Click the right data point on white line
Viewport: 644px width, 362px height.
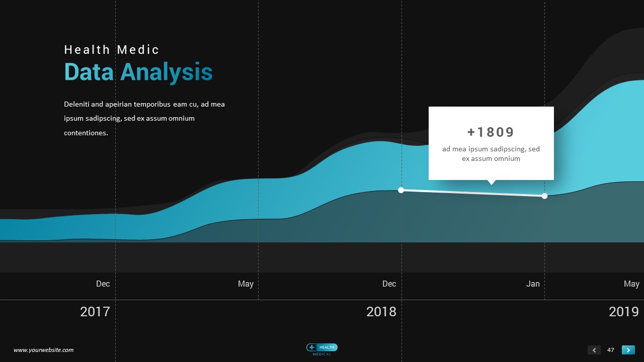point(544,196)
